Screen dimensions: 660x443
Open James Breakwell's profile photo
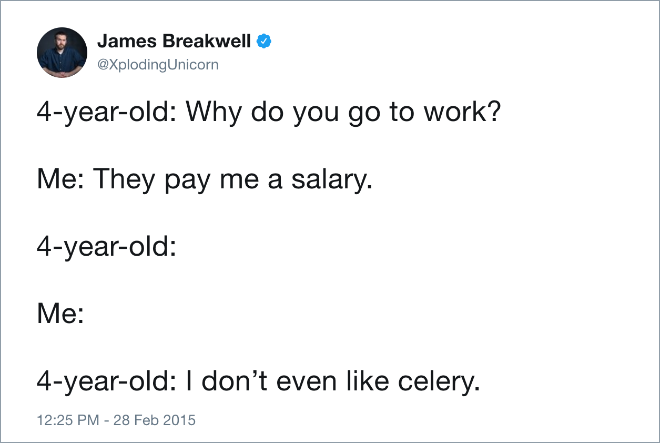62,53
